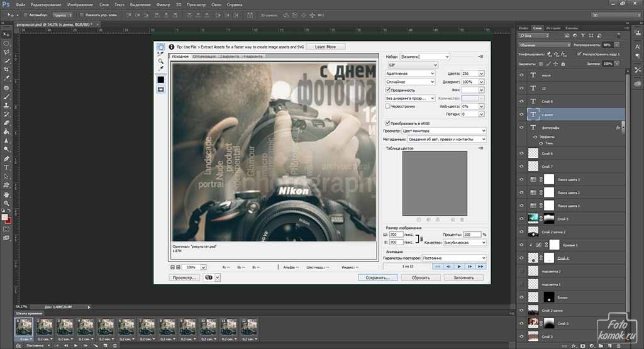The height and width of the screenshot is (349, 644).
Task: Open the Параметры повторов Постоянно dropdown
Action: [x=454, y=258]
